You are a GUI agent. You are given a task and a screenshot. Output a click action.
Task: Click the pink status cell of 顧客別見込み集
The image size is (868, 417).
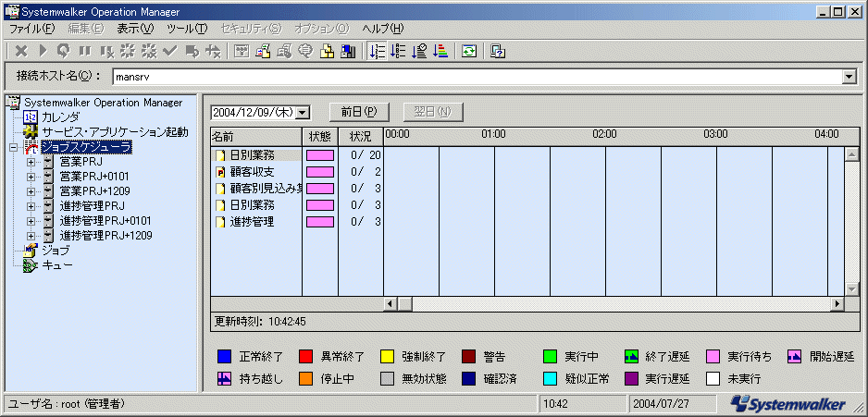point(320,189)
